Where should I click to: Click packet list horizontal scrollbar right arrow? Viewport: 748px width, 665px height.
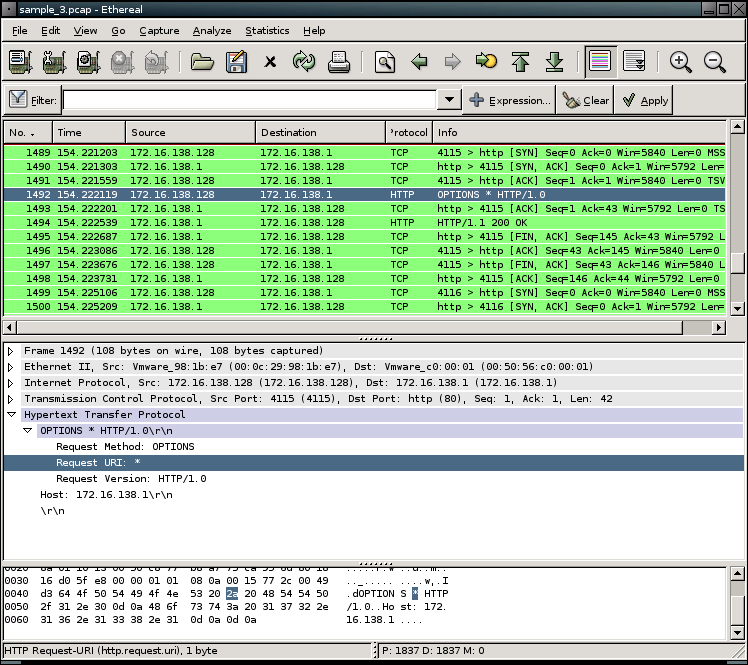719,327
